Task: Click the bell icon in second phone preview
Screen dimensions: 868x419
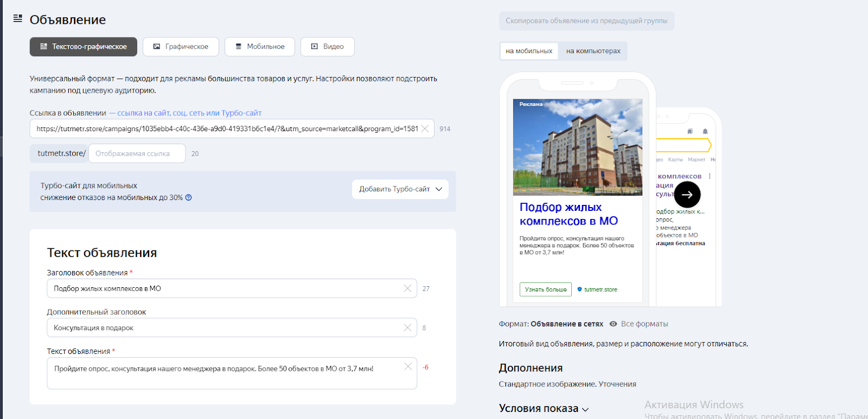Action: 705,131
